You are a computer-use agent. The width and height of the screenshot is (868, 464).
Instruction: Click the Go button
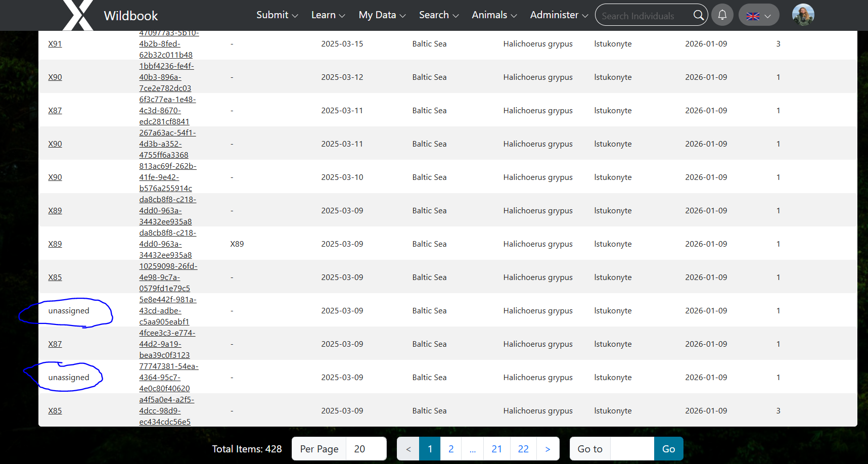click(668, 449)
